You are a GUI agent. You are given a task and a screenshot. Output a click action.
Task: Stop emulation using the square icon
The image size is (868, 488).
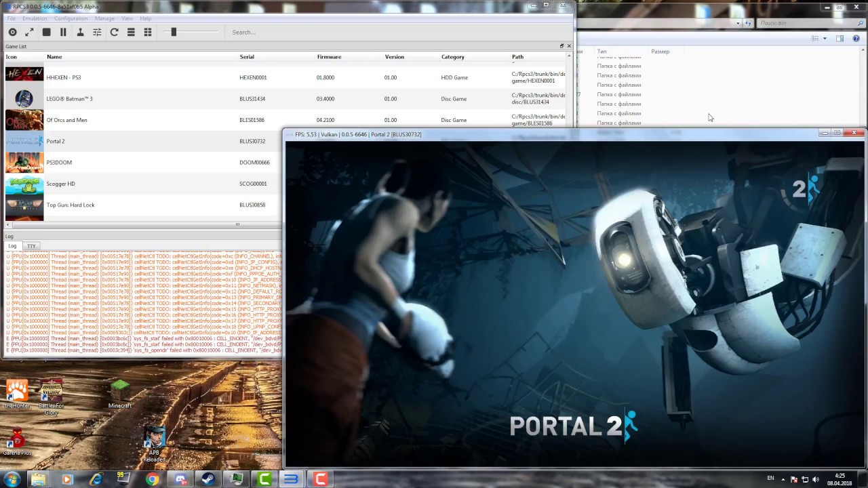pyautogui.click(x=46, y=32)
